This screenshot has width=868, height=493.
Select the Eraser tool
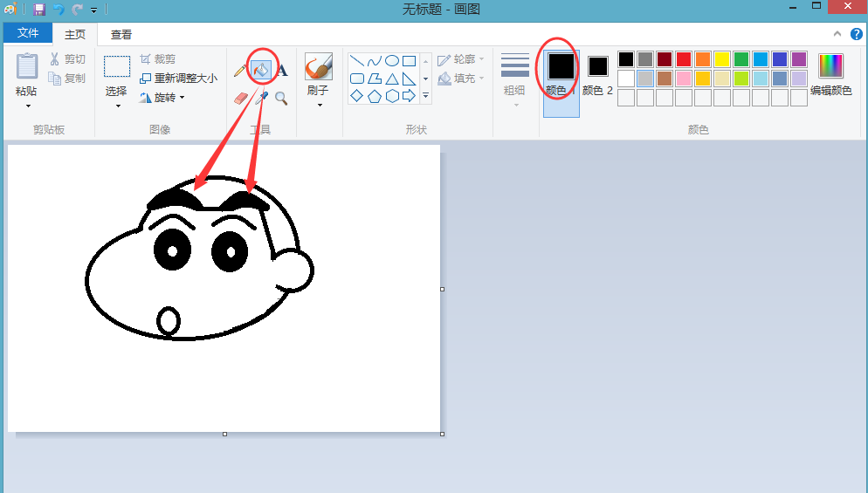click(241, 99)
